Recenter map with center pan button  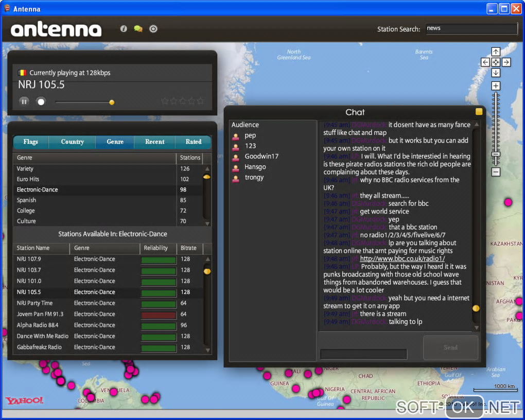(496, 62)
